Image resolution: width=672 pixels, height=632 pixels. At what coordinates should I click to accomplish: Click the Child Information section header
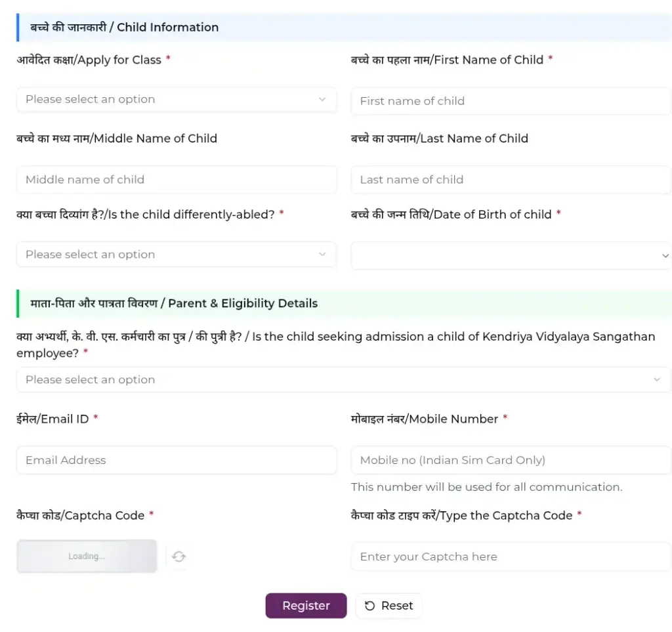[x=125, y=28]
